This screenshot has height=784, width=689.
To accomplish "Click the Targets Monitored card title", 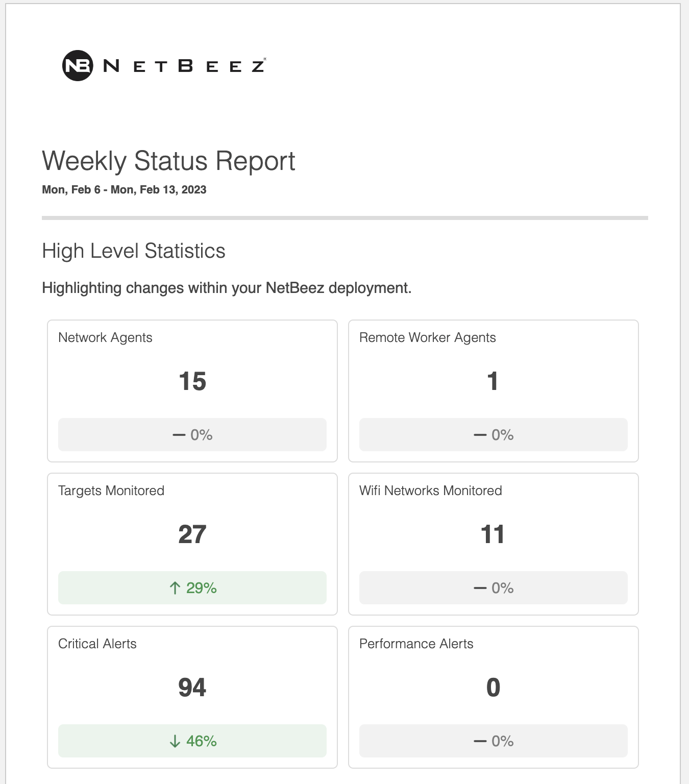I will [x=111, y=491].
